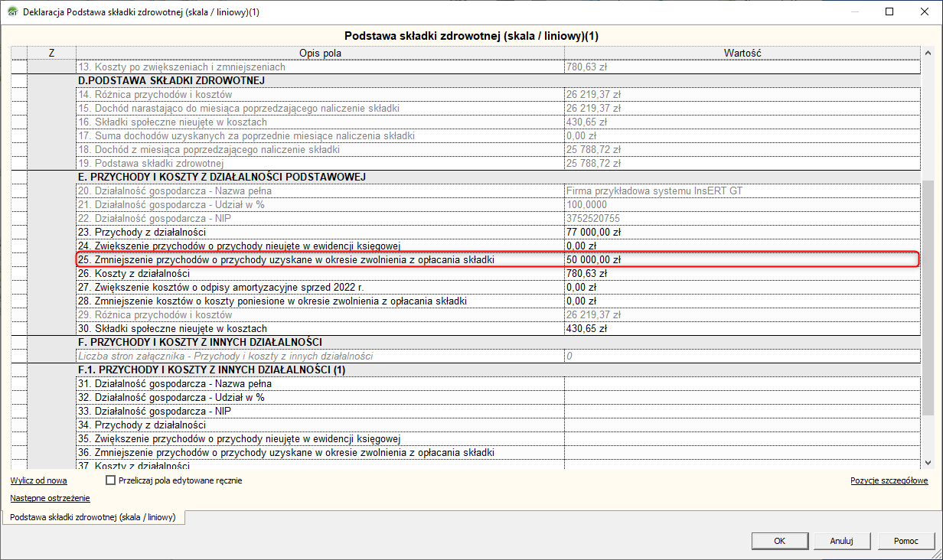Cancel with the Anuluj button
The height and width of the screenshot is (560, 943).
[841, 541]
